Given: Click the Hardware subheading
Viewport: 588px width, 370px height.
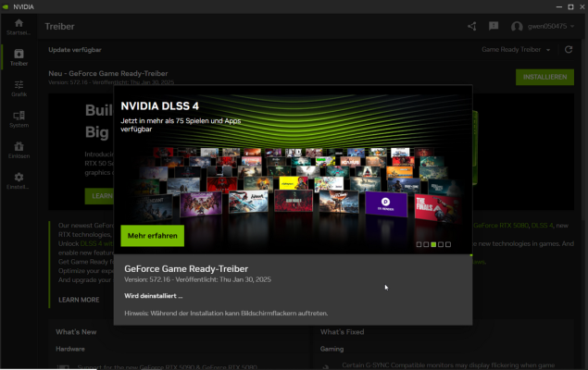Looking at the screenshot, I should tap(70, 349).
